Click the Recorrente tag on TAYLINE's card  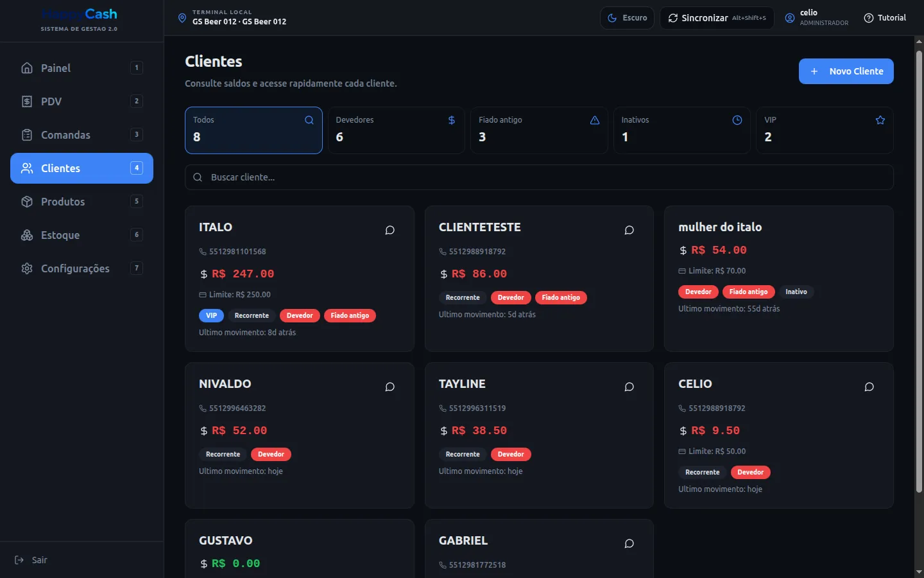(x=463, y=454)
